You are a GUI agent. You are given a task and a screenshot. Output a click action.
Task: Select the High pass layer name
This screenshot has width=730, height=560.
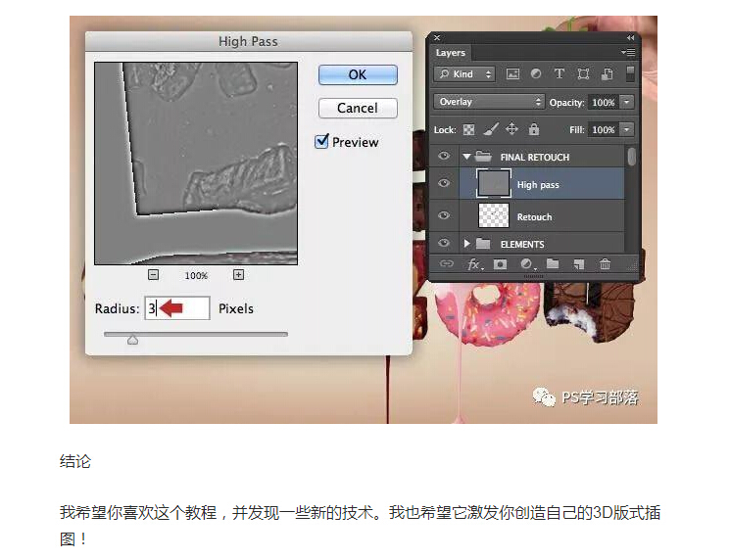click(538, 185)
